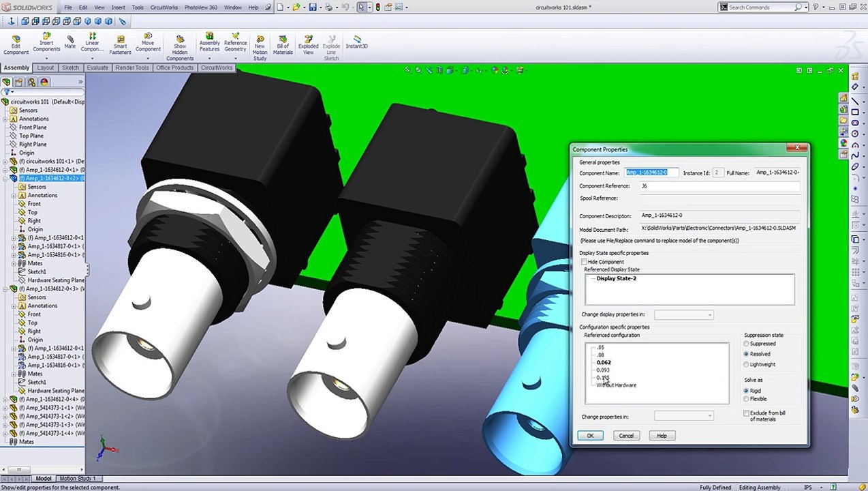Select the Lightweight radio button
Viewport: 868px width, 491px height.
[x=747, y=364]
